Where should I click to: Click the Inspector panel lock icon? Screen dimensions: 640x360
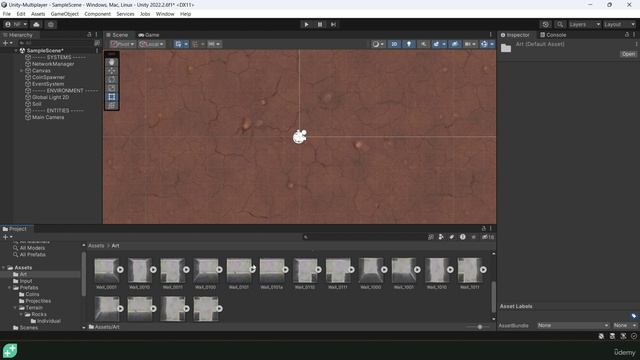click(627, 35)
